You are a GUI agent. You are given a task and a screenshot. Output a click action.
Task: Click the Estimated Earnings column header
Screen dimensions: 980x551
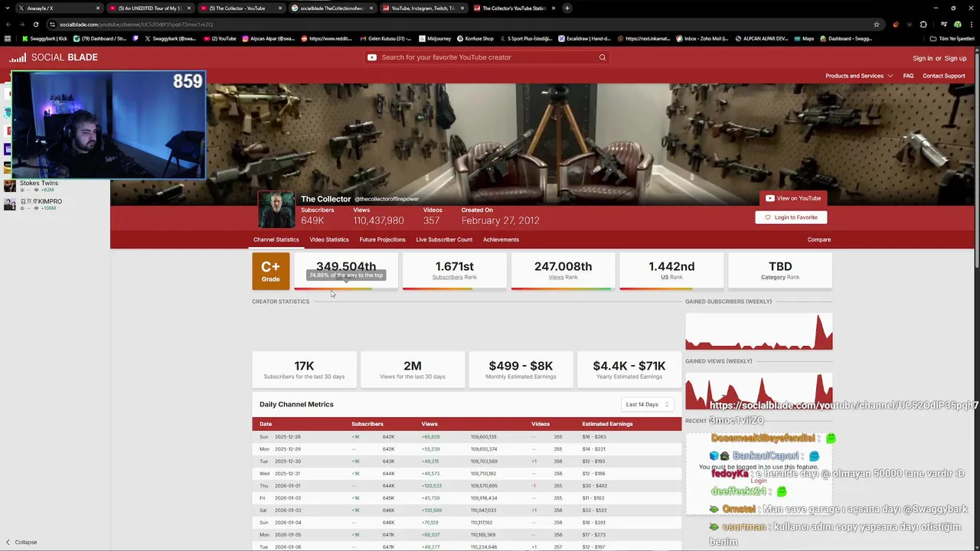[x=607, y=424]
